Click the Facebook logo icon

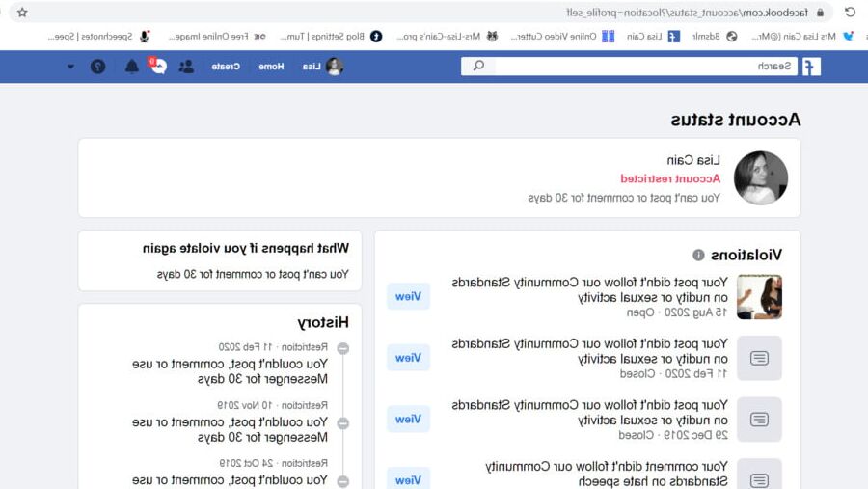pyautogui.click(x=811, y=67)
